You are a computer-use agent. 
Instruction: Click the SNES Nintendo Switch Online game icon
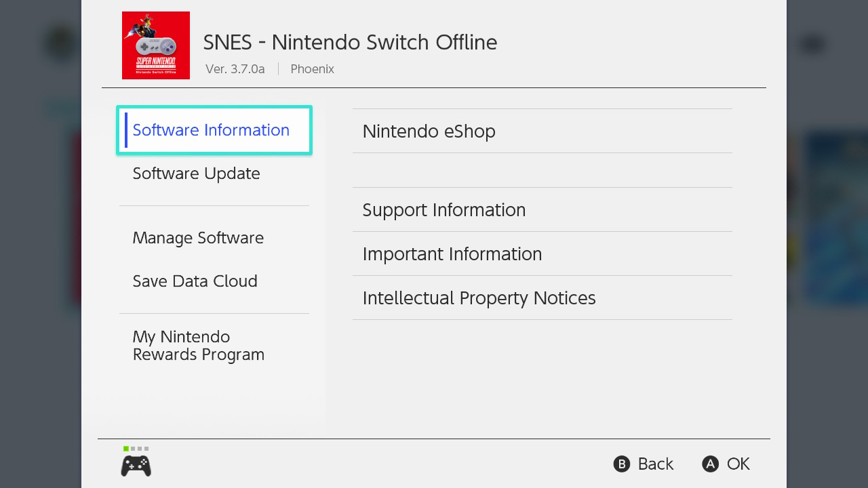click(156, 45)
